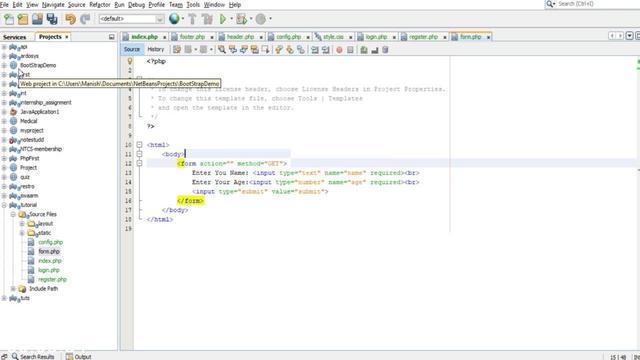The width and height of the screenshot is (640, 360).
Task: Select the layout folder in project tree
Action: (44, 224)
